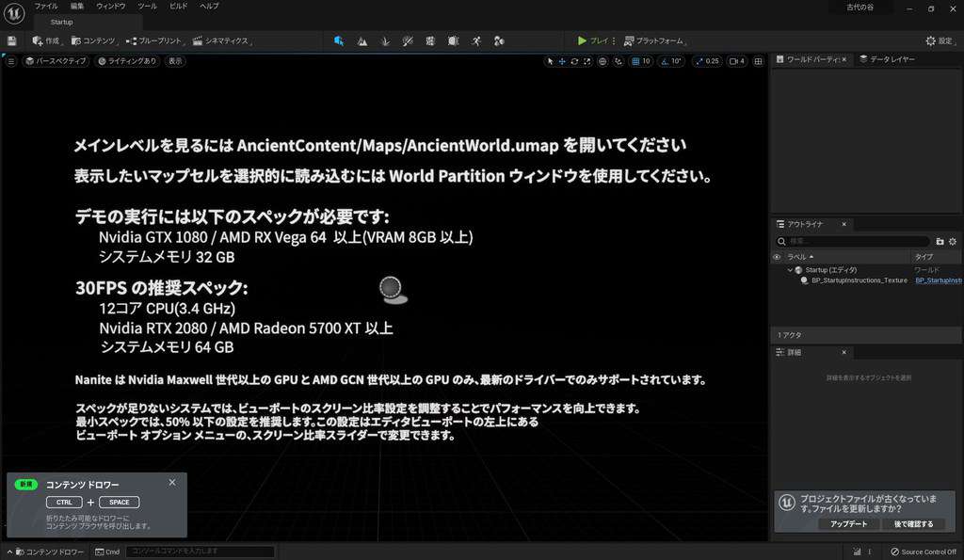
Task: Close the Details tab
Action: tap(844, 352)
